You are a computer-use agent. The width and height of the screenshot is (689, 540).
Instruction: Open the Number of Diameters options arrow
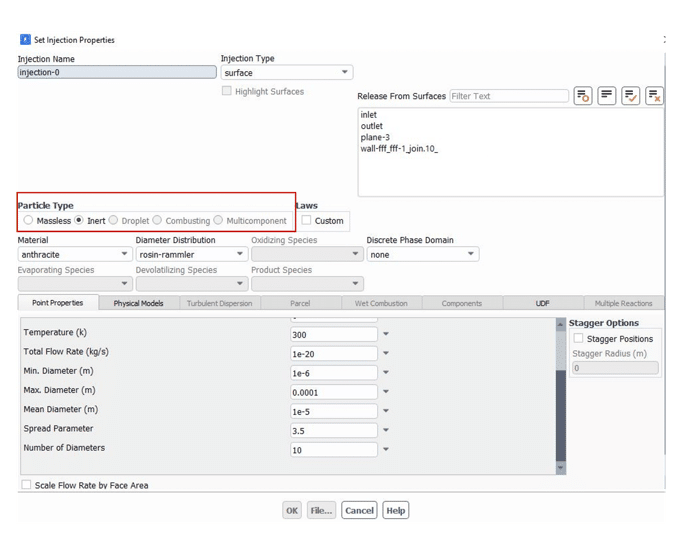[386, 450]
